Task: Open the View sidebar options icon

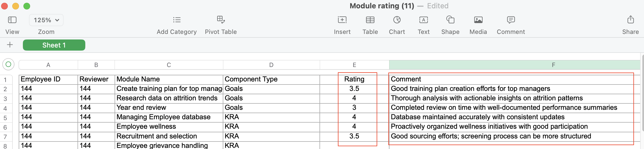Action: 12,20
